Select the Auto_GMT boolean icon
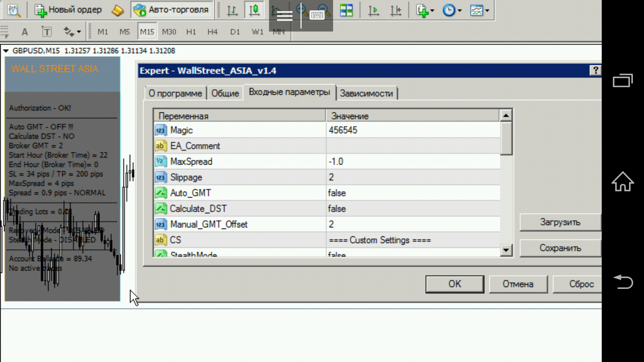644x362 pixels. pyautogui.click(x=161, y=193)
